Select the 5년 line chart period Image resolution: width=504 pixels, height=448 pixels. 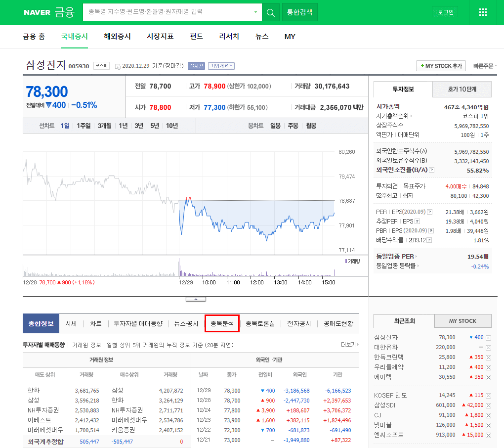[x=155, y=126]
